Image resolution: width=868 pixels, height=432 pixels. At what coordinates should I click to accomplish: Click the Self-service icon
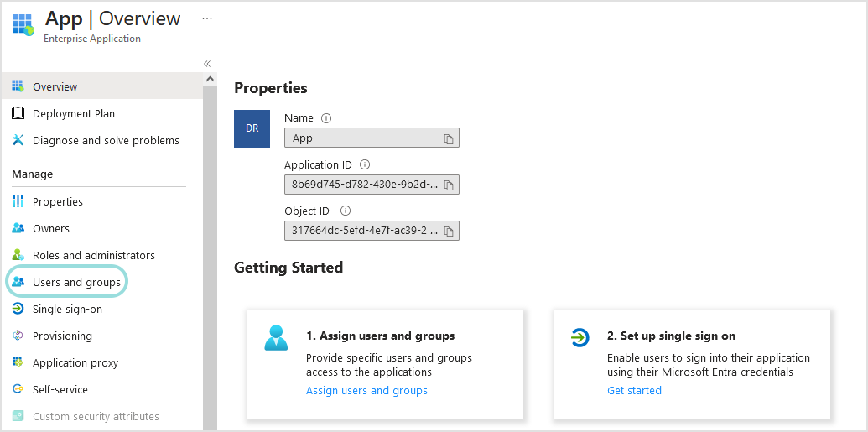[18, 389]
